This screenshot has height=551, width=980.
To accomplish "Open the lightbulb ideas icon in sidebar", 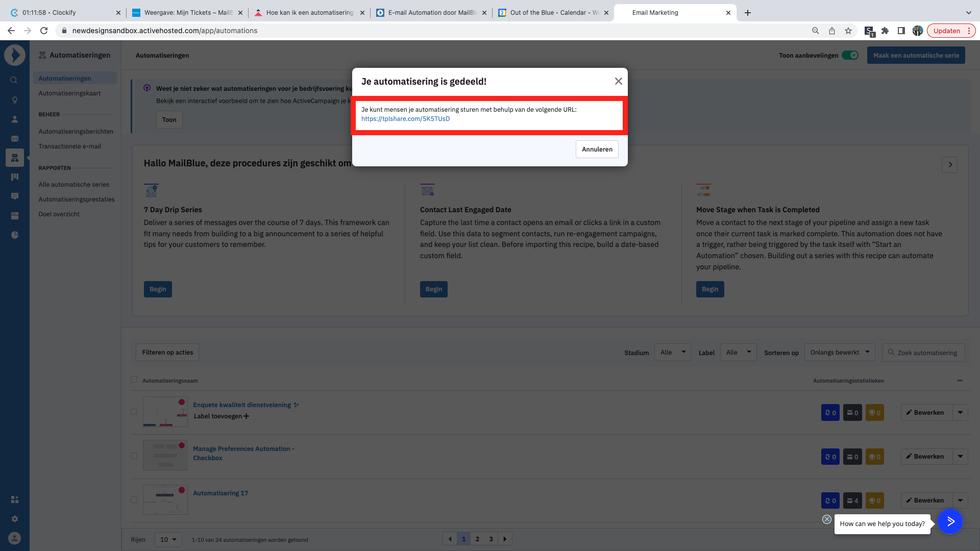I will [15, 100].
